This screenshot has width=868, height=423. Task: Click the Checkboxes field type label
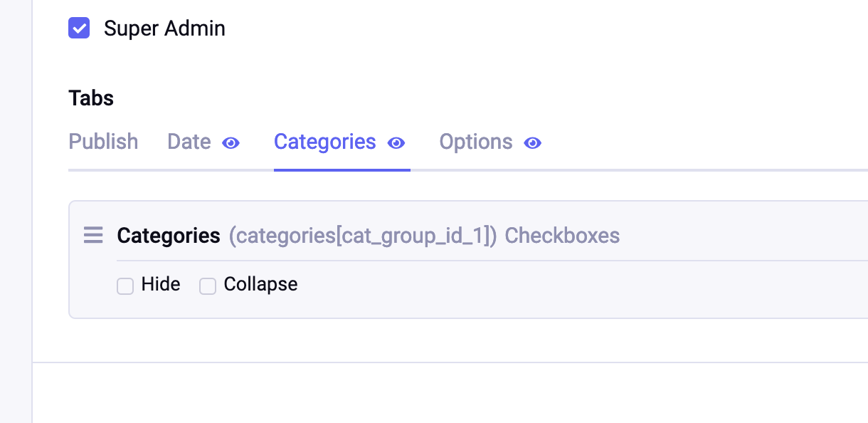(562, 236)
